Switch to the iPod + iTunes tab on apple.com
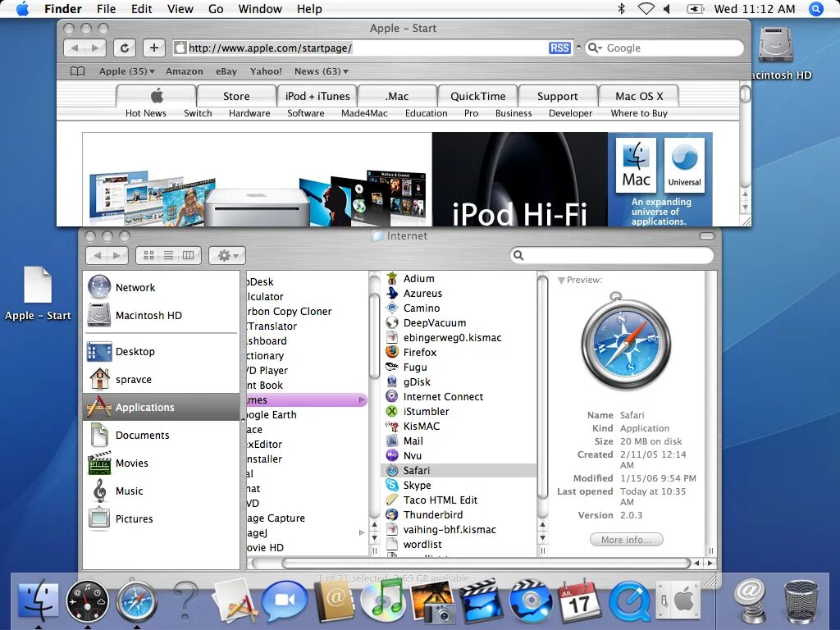Viewport: 840px width, 630px height. tap(317, 96)
